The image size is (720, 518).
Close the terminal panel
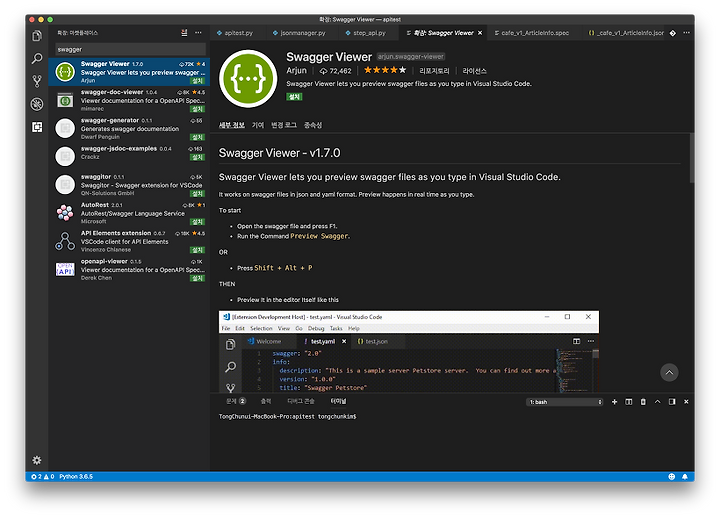pos(686,402)
